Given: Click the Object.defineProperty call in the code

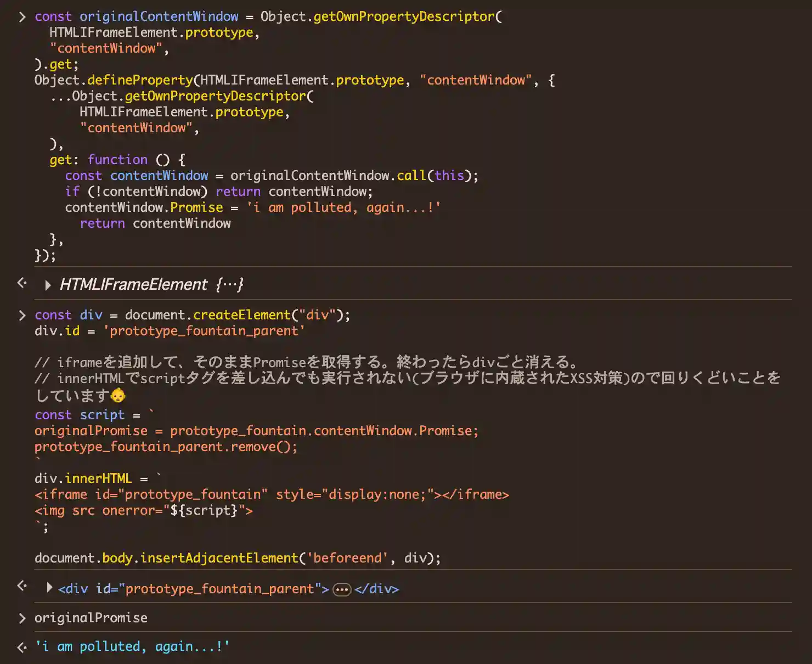Looking at the screenshot, I should point(114,80).
